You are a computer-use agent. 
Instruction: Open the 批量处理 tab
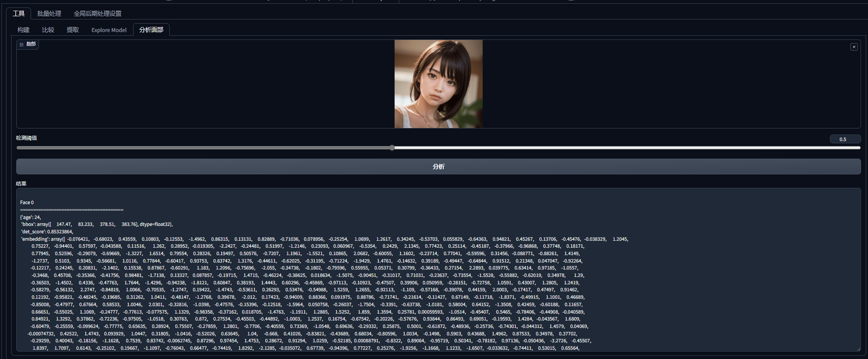(49, 13)
